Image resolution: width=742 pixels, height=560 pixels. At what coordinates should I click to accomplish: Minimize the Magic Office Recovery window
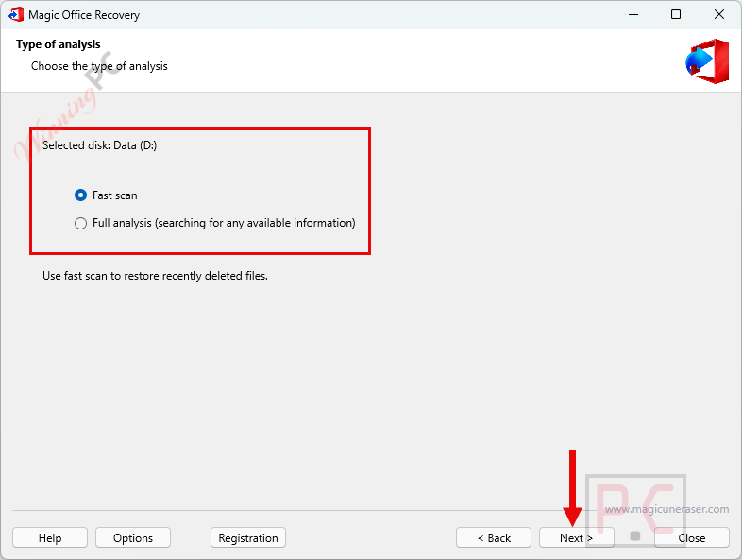pyautogui.click(x=633, y=15)
